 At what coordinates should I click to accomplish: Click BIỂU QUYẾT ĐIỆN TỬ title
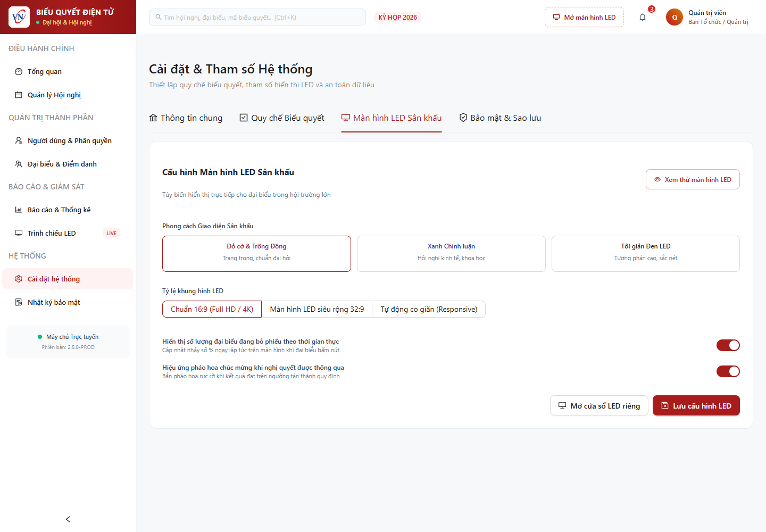[75, 12]
